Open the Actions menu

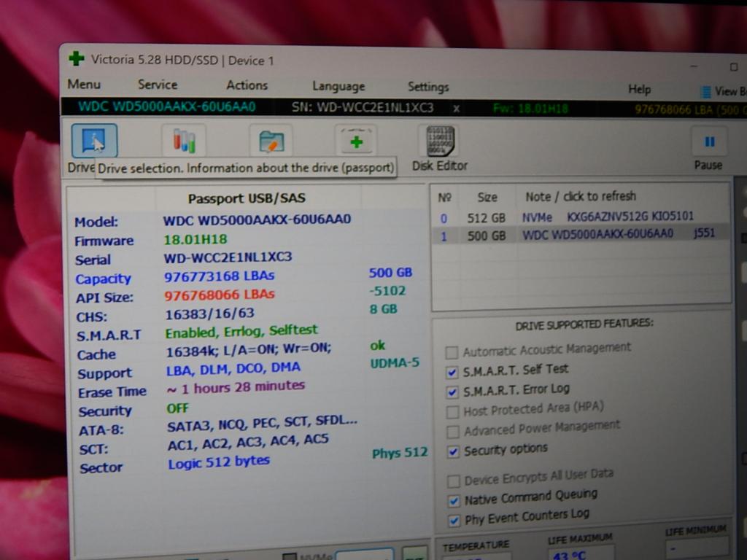click(247, 85)
